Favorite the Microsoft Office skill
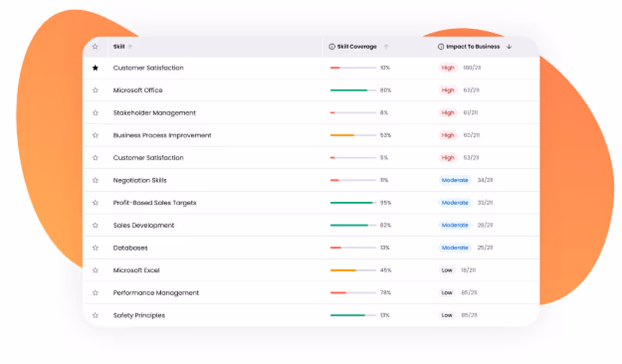622x364 pixels. pos(95,90)
